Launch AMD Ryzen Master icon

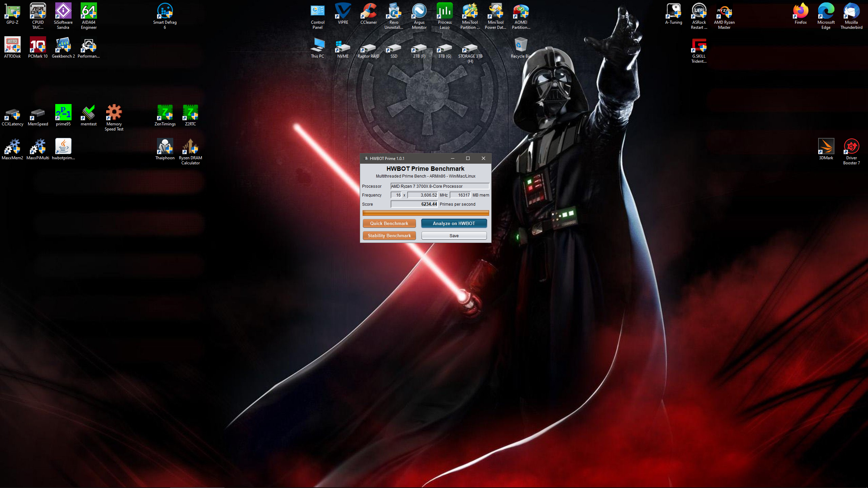pyautogui.click(x=725, y=16)
